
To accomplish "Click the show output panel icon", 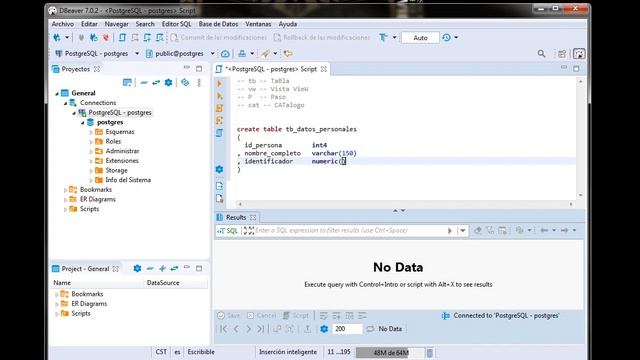I will click(220, 186).
